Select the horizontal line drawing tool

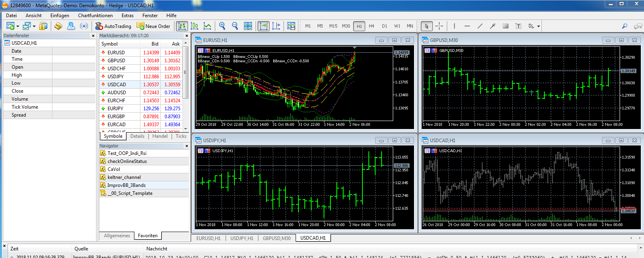coord(467,26)
